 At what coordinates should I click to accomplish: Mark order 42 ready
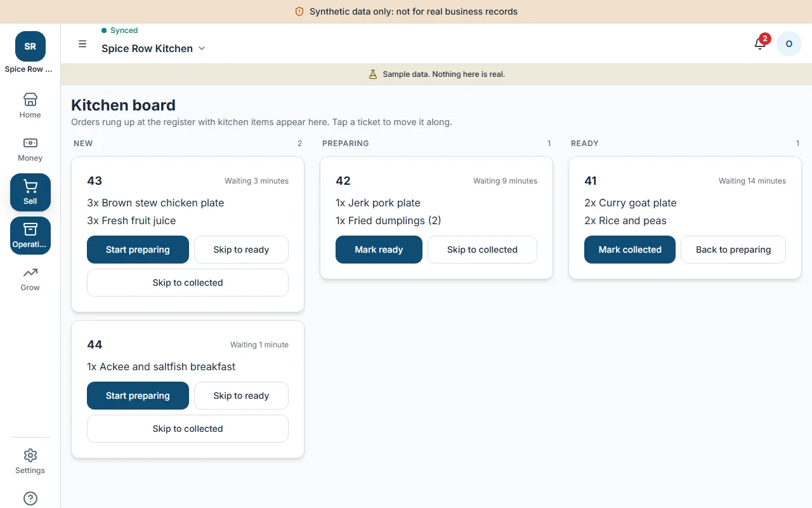[x=379, y=250]
